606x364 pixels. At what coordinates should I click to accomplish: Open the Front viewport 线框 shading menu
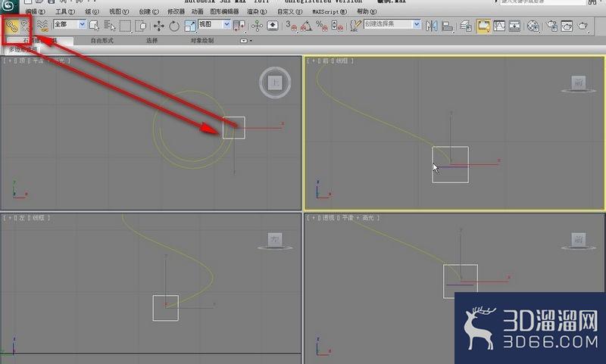[342, 61]
